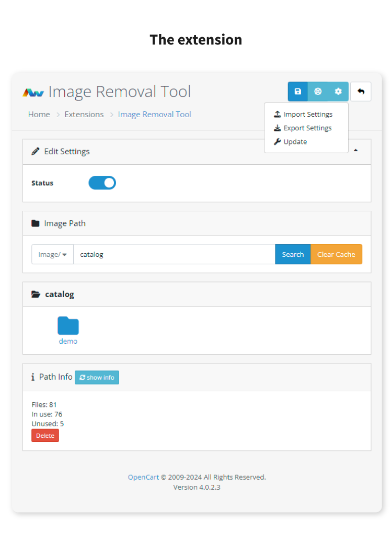Click the support lifebuoy icon button
Screen dimensions: 392x544
pyautogui.click(x=318, y=92)
